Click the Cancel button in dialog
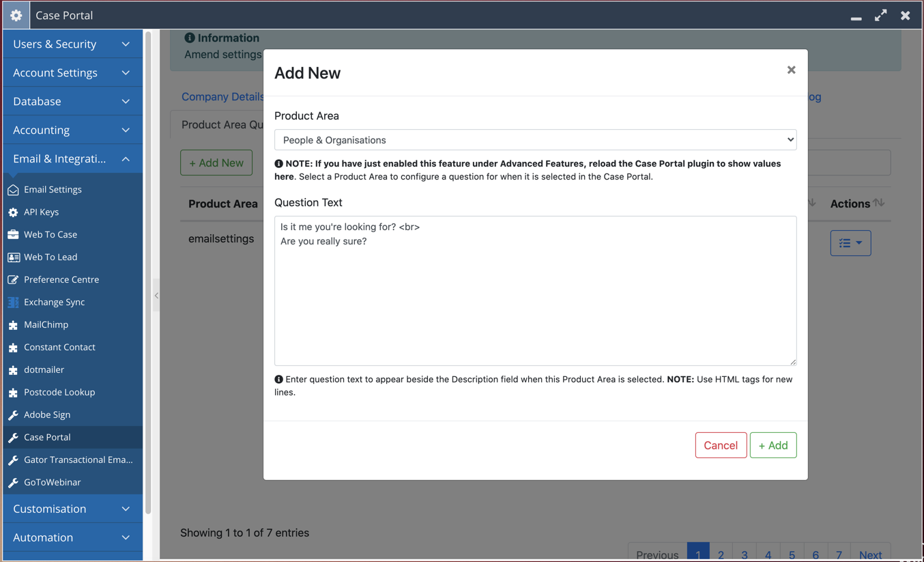 [721, 445]
